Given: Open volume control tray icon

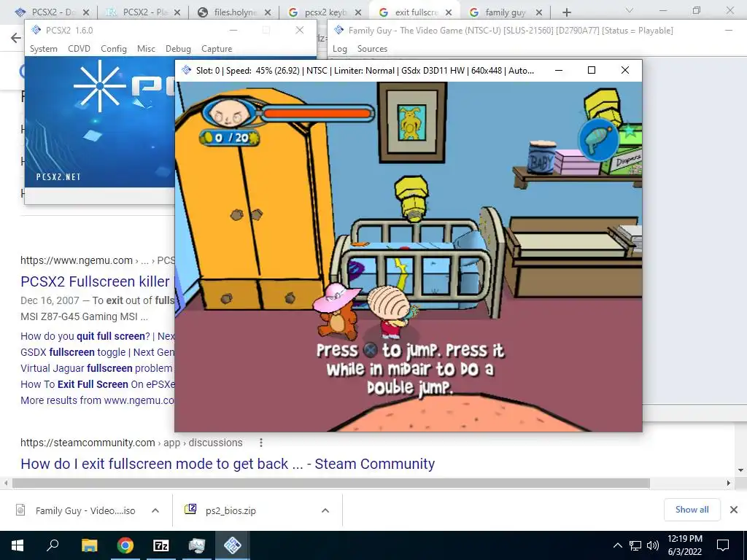Looking at the screenshot, I should pyautogui.click(x=653, y=545).
